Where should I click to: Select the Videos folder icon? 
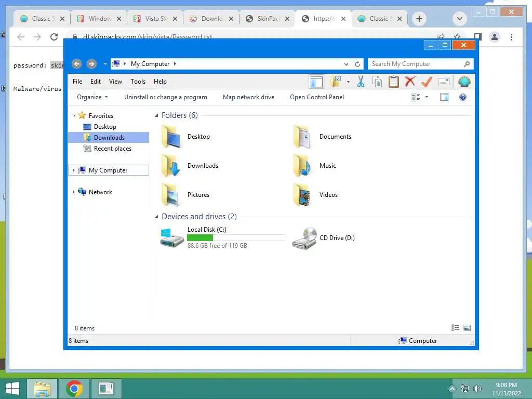[303, 195]
